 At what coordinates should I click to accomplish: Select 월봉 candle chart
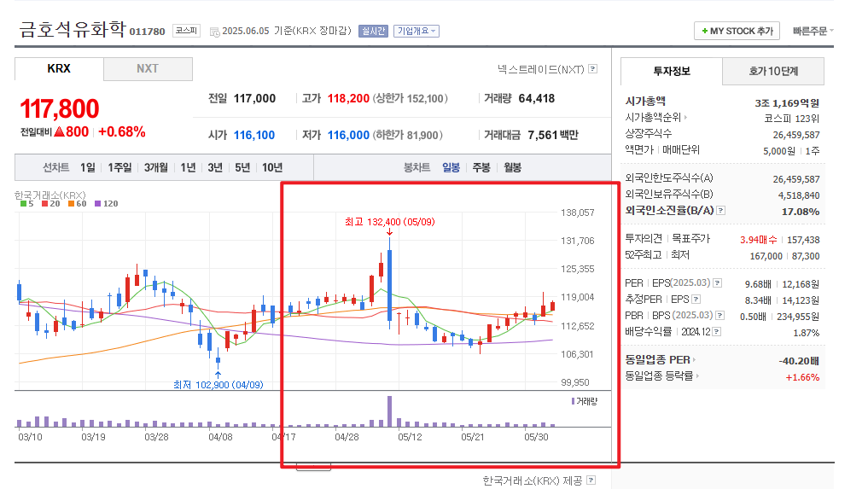(513, 167)
